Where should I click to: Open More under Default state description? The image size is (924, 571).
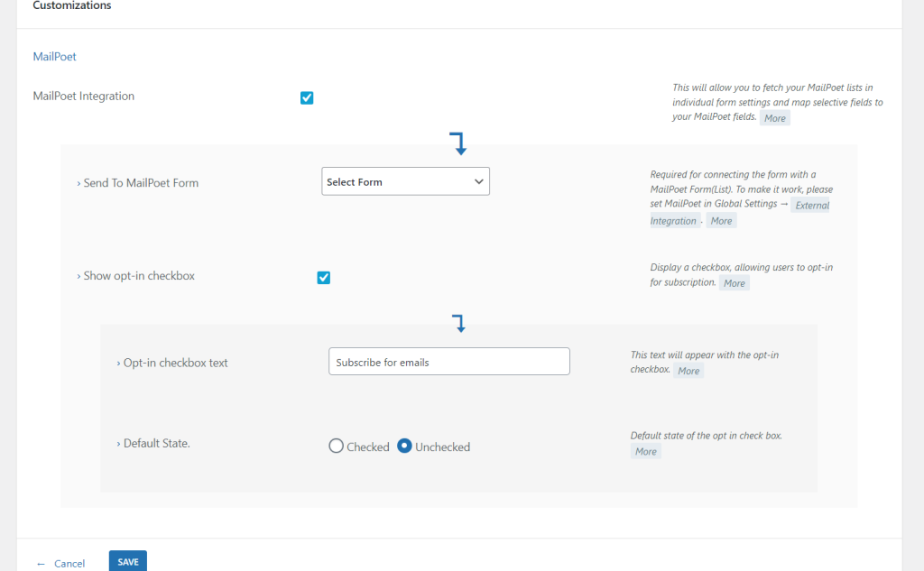tap(645, 451)
